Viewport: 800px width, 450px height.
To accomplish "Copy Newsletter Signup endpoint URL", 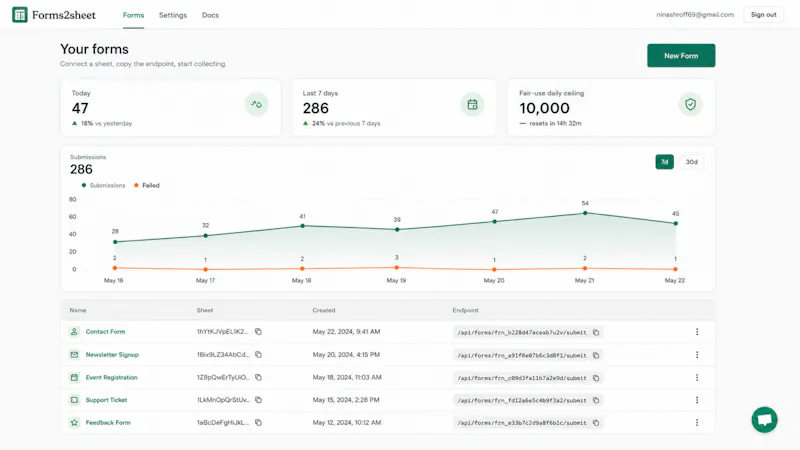I will [596, 355].
